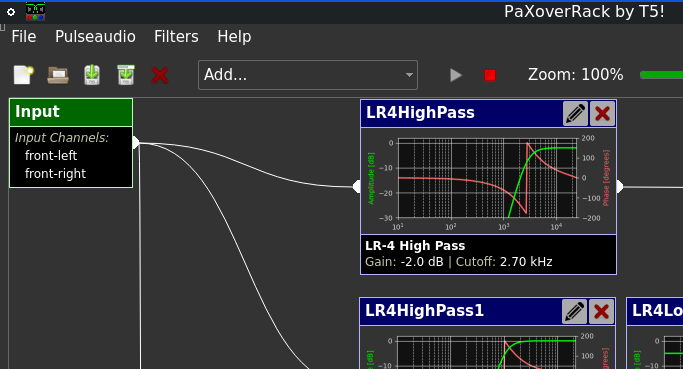Click the LR4HighPass1 frequency response plot
The width and height of the screenshot is (683, 369).
[487, 348]
